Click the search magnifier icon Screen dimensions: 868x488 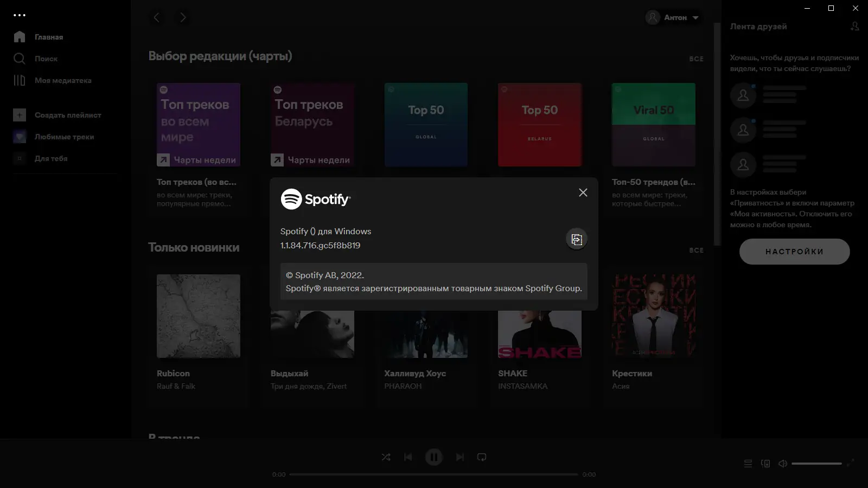20,59
